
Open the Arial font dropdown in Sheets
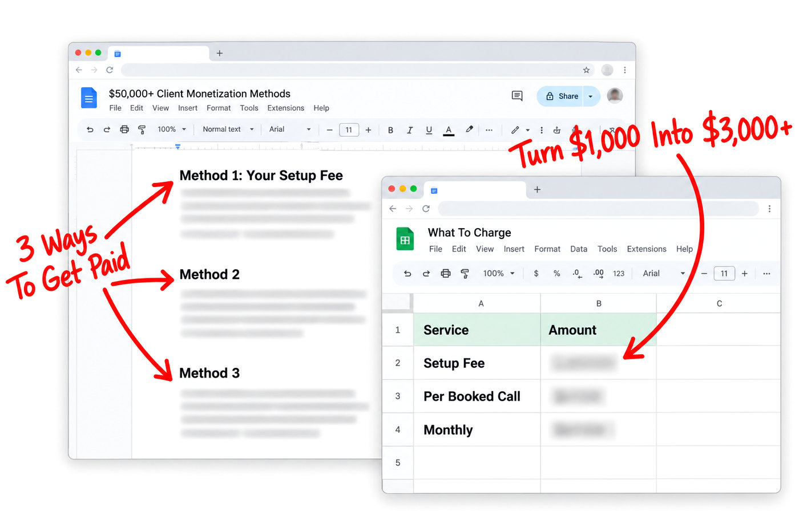[x=664, y=274]
